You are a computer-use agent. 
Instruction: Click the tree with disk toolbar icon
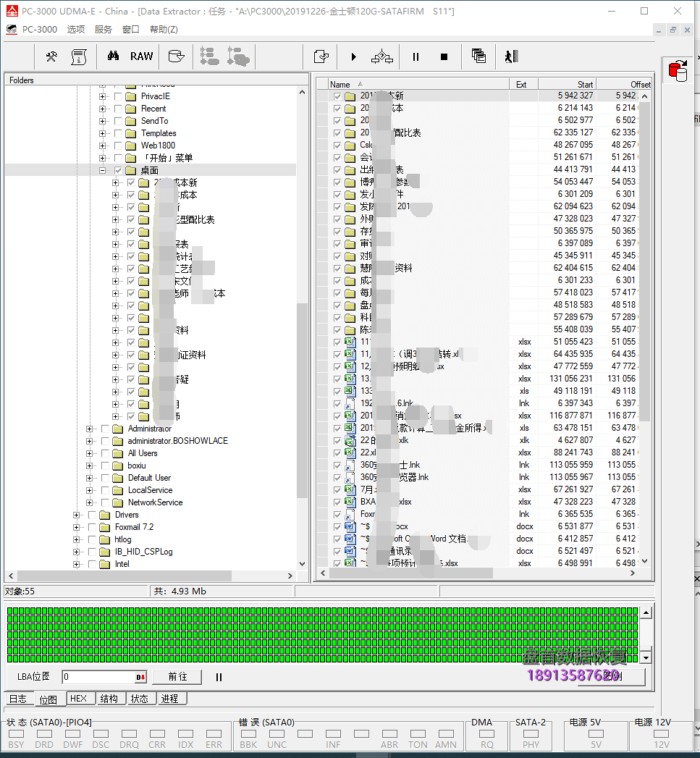(x=238, y=56)
